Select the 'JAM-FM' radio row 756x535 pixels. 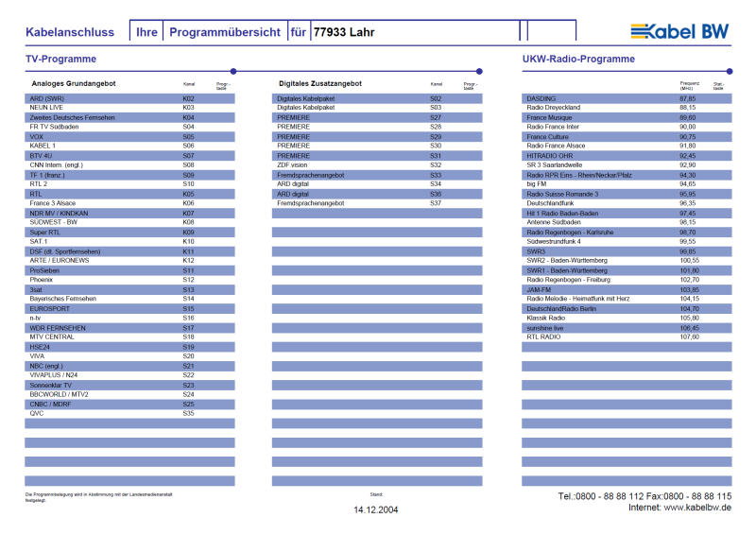pyautogui.click(x=627, y=289)
